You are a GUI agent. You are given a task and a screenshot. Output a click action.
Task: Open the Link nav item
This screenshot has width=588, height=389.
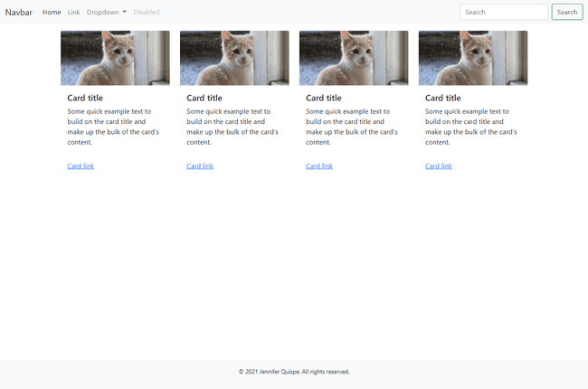coord(73,12)
